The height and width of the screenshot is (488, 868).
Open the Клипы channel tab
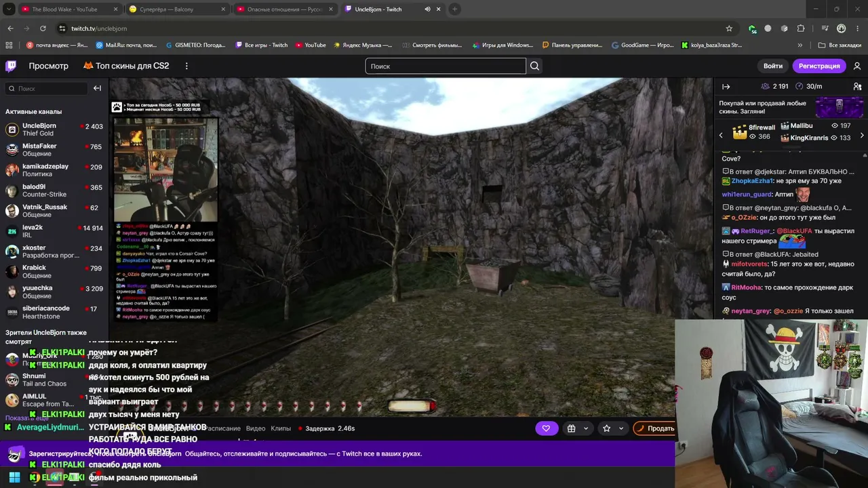click(x=281, y=428)
